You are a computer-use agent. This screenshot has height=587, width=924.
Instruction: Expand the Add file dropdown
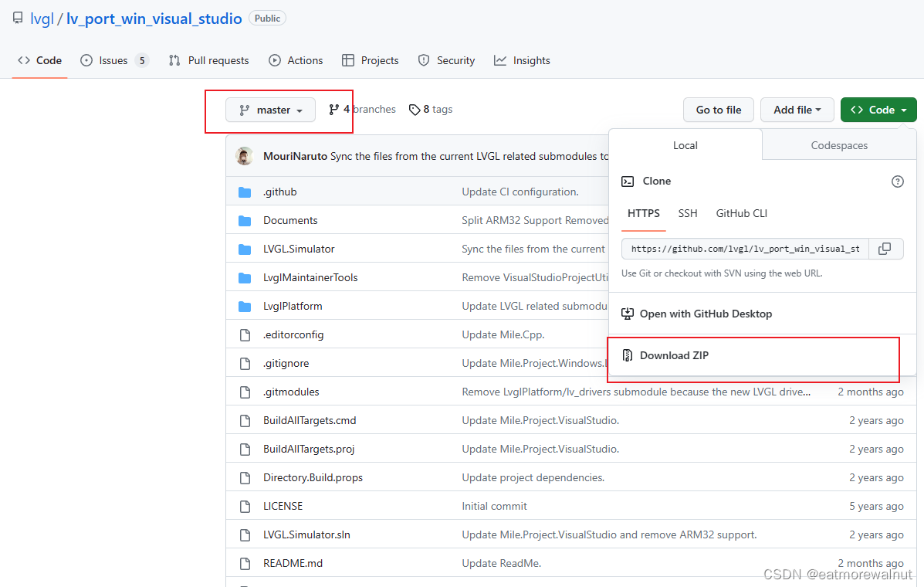pyautogui.click(x=797, y=110)
